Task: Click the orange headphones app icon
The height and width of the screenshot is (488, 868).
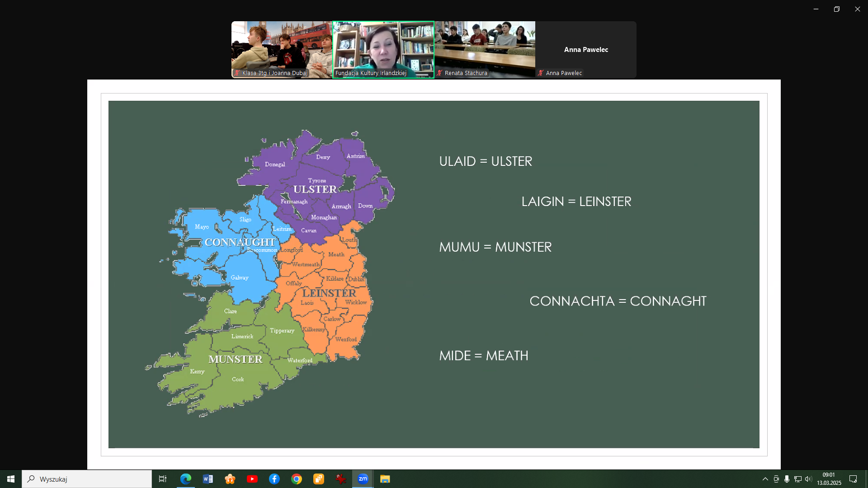Action: [x=230, y=479]
